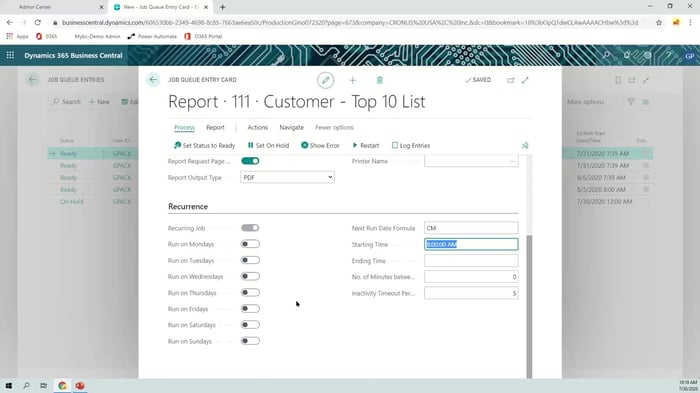The width and height of the screenshot is (700, 393).
Task: Toggle Run on Mondays switch
Action: tap(250, 244)
